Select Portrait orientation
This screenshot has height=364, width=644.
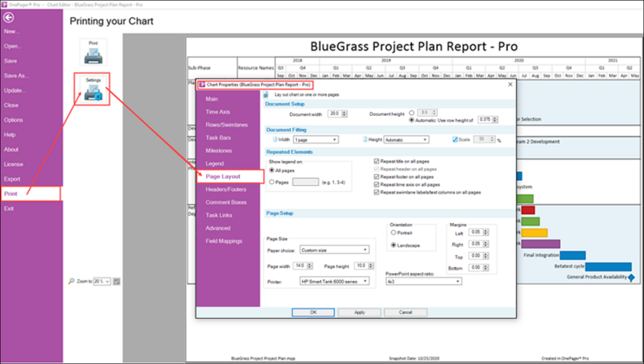394,233
